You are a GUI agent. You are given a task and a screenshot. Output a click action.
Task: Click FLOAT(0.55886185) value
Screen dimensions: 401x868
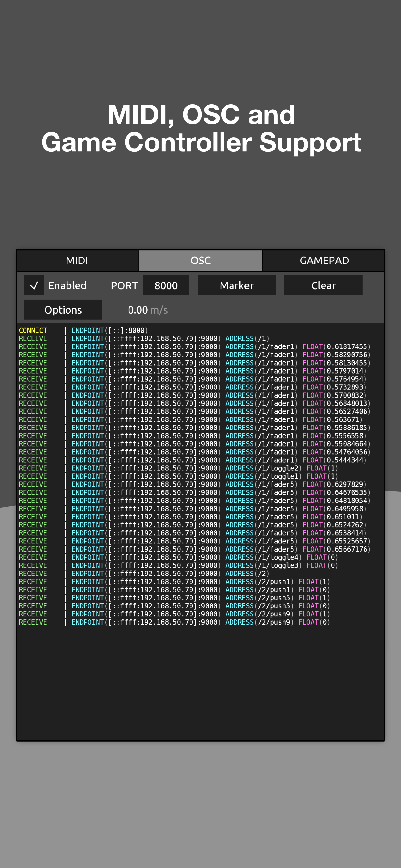click(x=336, y=428)
